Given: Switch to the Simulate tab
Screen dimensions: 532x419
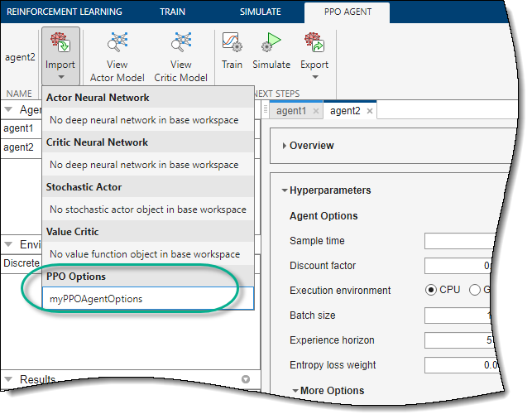Looking at the screenshot, I should [260, 12].
